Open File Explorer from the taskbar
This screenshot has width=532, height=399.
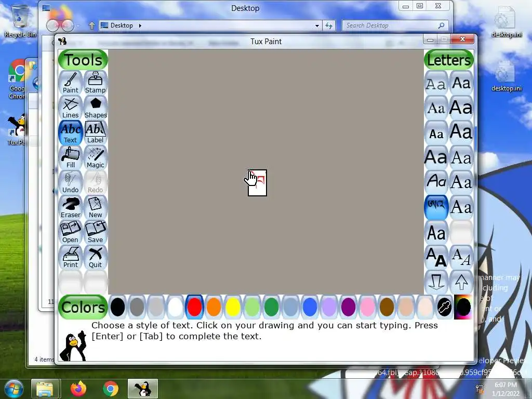point(45,389)
